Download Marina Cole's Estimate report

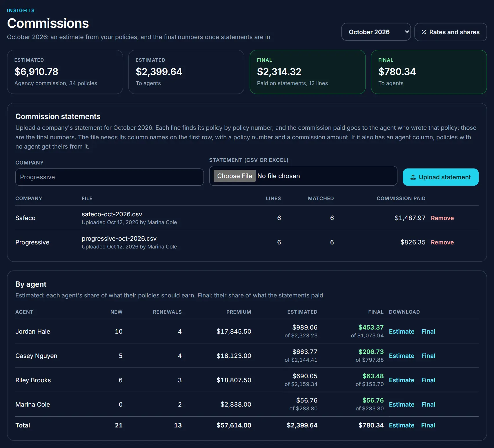pyautogui.click(x=402, y=404)
